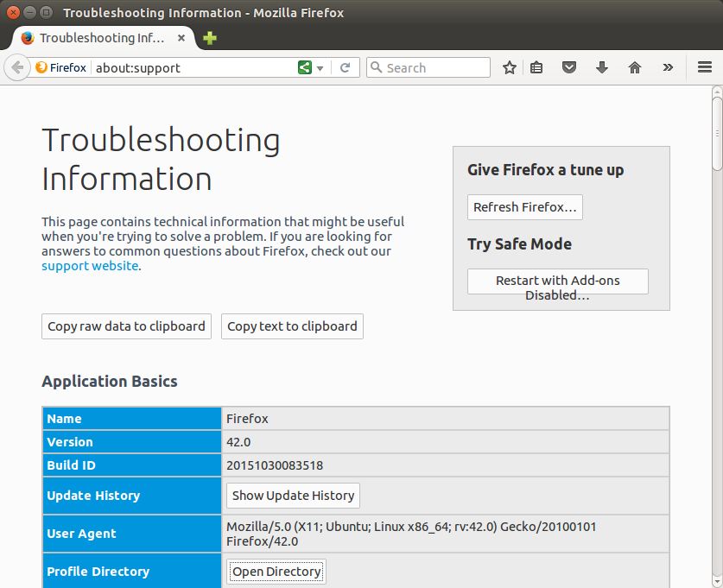Image resolution: width=723 pixels, height=588 pixels.
Task: Go to the Home page icon
Action: click(x=635, y=67)
